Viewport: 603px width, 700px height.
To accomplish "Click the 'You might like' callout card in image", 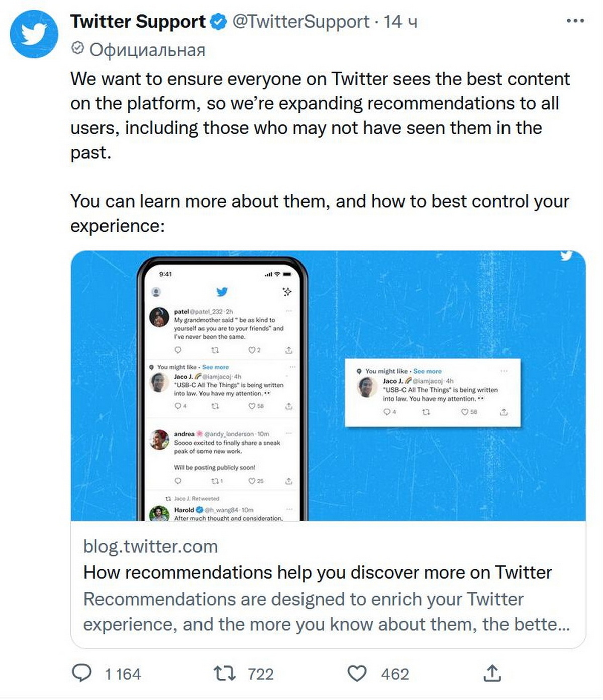I will point(432,393).
